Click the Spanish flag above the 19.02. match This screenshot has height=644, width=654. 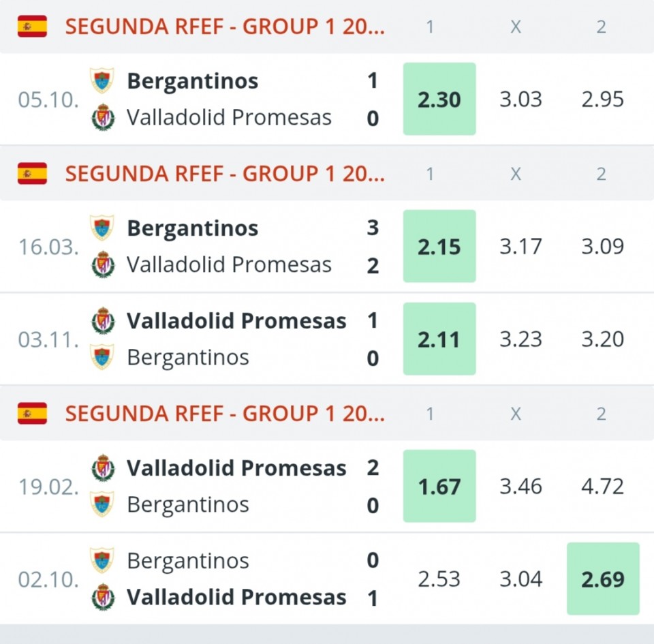click(32, 414)
